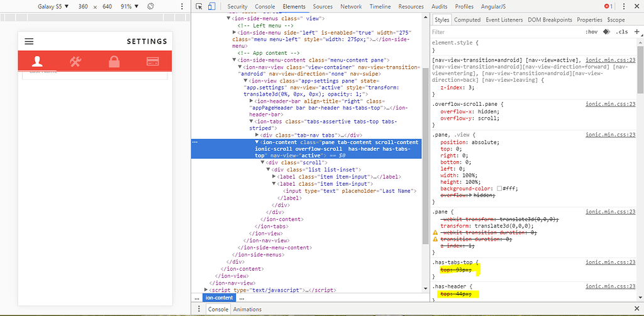Click the #fff background color swatch

[x=499, y=189]
